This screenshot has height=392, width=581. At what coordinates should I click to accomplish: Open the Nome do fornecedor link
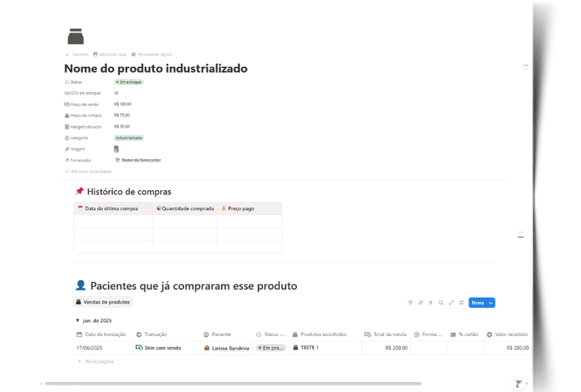pyautogui.click(x=140, y=160)
